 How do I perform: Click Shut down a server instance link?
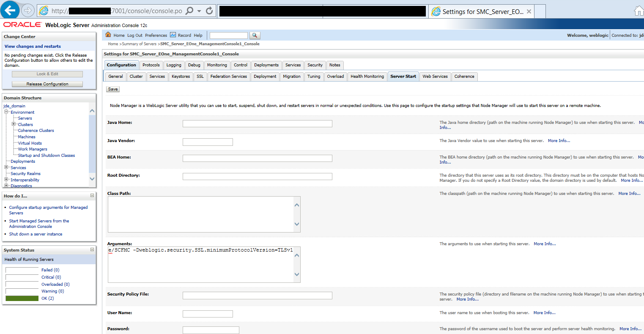click(36, 234)
